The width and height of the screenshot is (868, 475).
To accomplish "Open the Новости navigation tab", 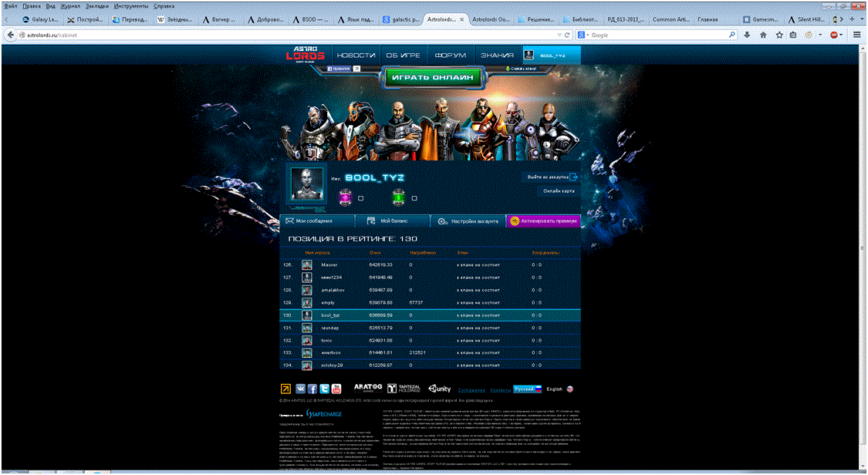I will [x=356, y=56].
